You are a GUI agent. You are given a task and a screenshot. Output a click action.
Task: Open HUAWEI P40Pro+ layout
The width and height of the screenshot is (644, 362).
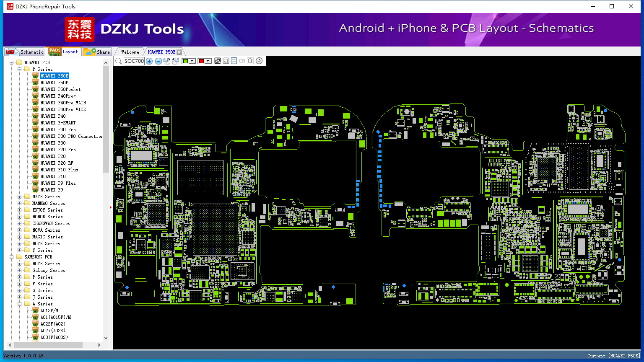point(58,96)
